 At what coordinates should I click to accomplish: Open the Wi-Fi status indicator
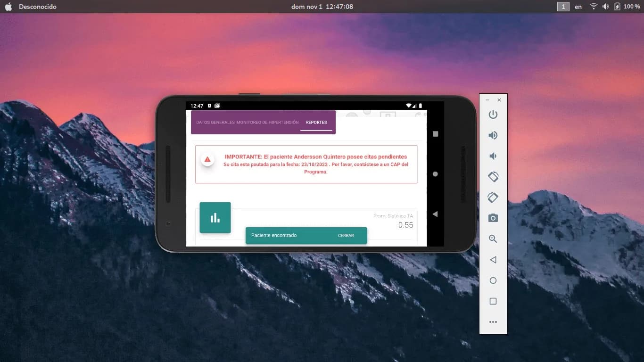click(x=594, y=7)
